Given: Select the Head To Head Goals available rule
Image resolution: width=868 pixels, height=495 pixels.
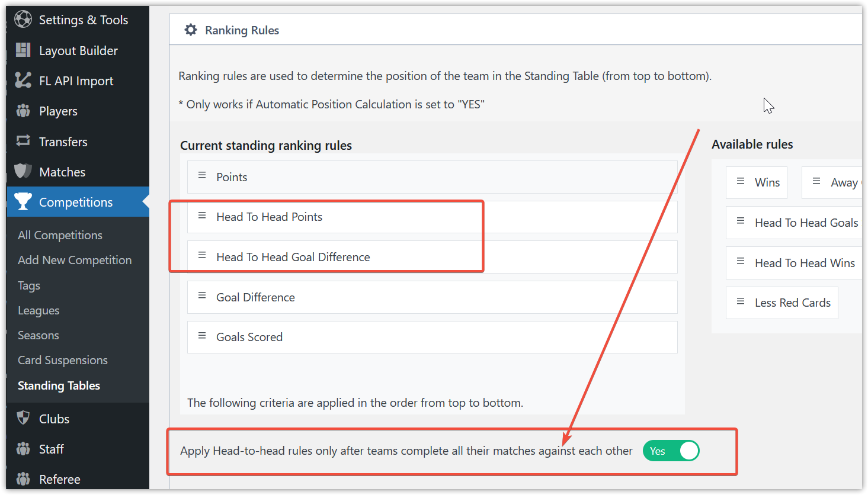Looking at the screenshot, I should 806,223.
